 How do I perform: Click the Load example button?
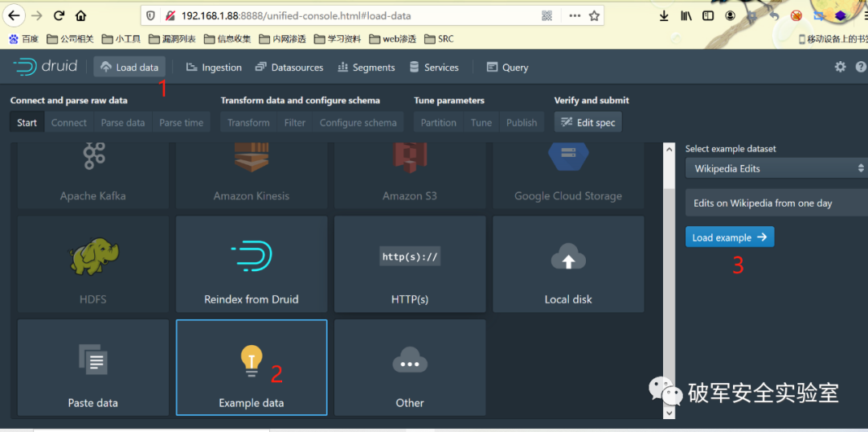730,237
